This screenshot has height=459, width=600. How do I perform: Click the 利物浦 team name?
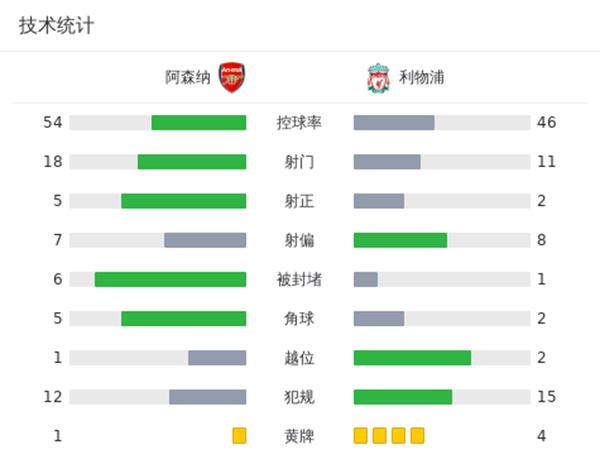coord(421,77)
